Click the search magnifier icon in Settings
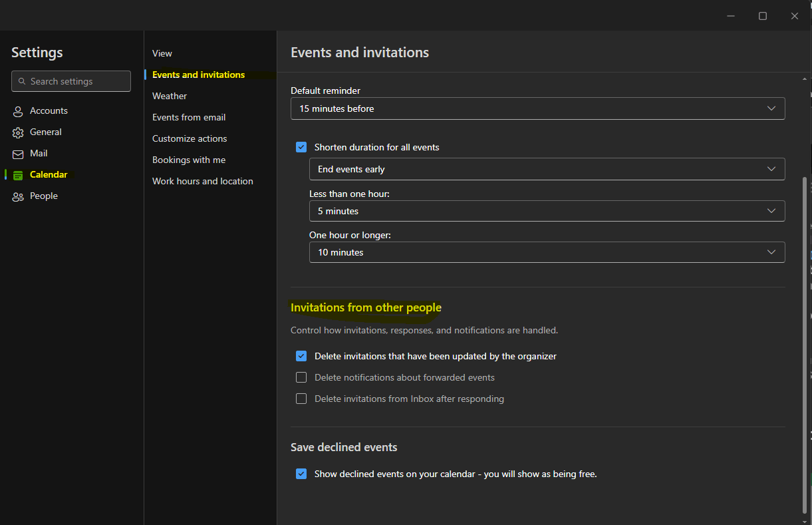Viewport: 812px width, 525px height. 23,81
